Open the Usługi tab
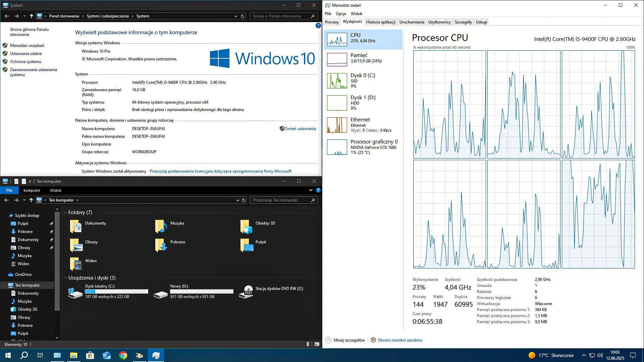 (481, 22)
